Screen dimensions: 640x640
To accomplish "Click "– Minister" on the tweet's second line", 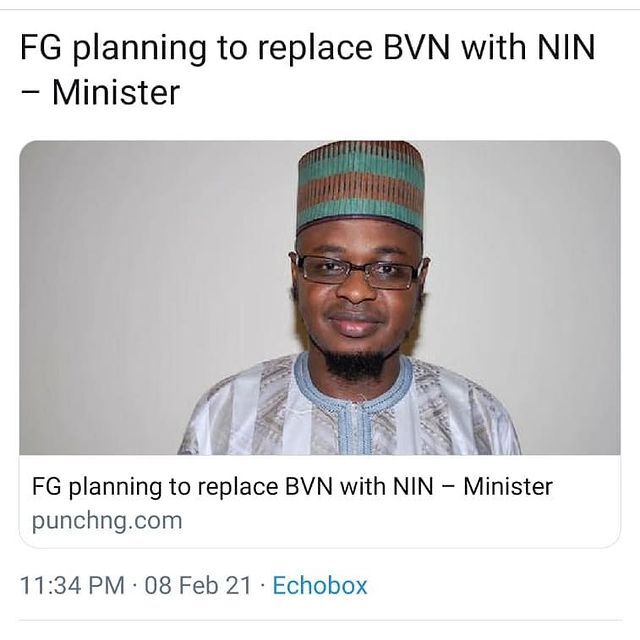I will 100,93.
